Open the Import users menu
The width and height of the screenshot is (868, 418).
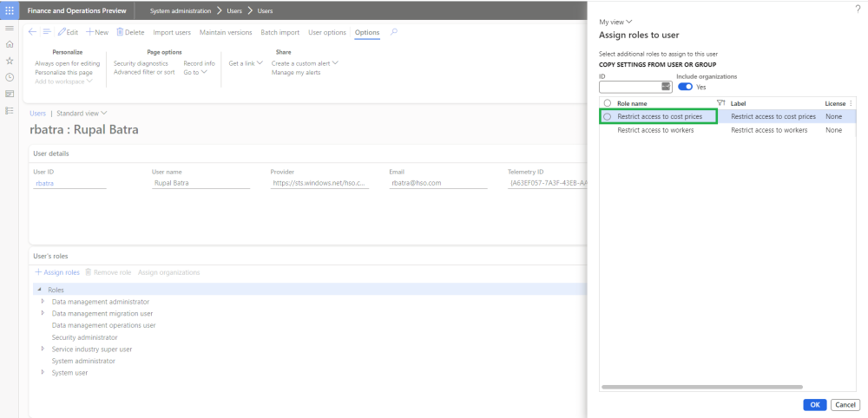[172, 32]
